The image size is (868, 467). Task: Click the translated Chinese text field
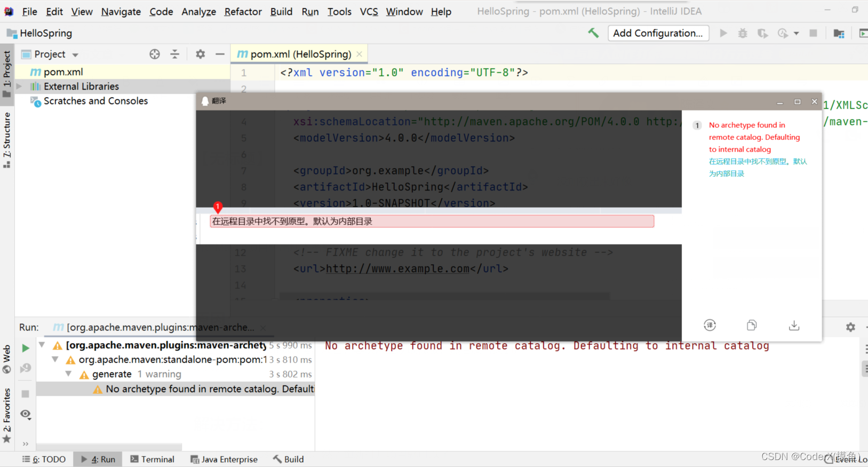tap(432, 221)
